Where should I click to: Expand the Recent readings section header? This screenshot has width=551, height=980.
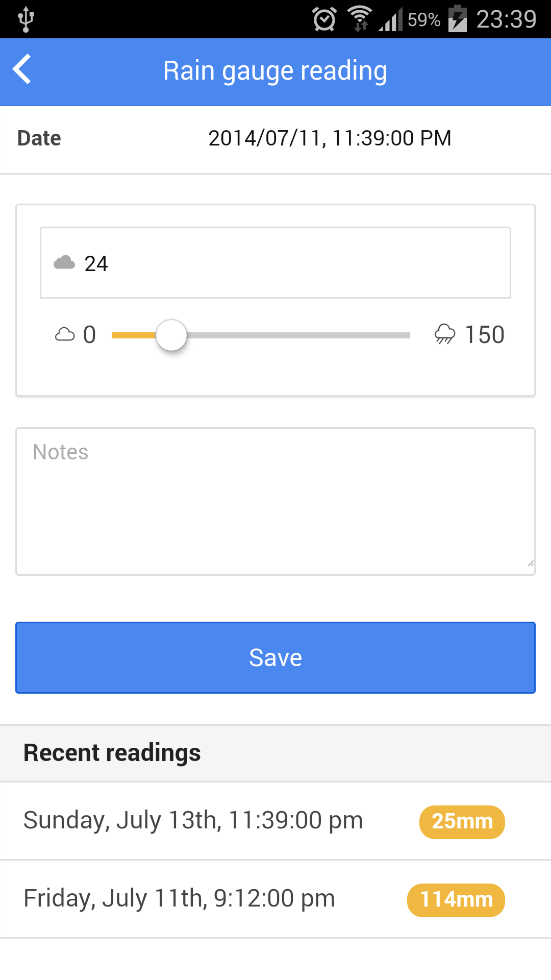(x=111, y=753)
